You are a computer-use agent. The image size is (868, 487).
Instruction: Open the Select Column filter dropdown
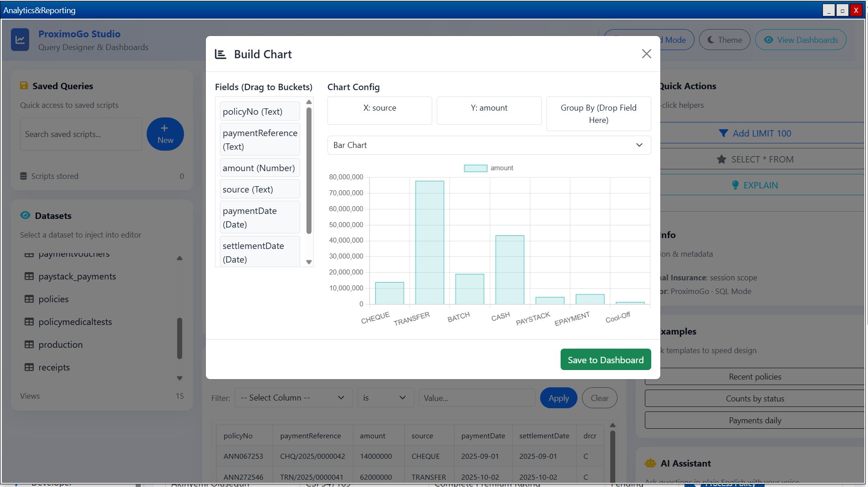click(293, 398)
